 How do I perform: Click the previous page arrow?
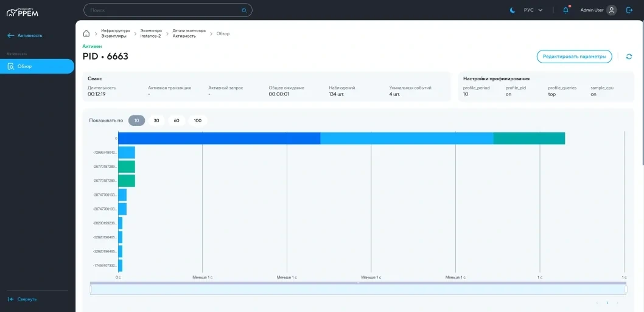pyautogui.click(x=597, y=303)
